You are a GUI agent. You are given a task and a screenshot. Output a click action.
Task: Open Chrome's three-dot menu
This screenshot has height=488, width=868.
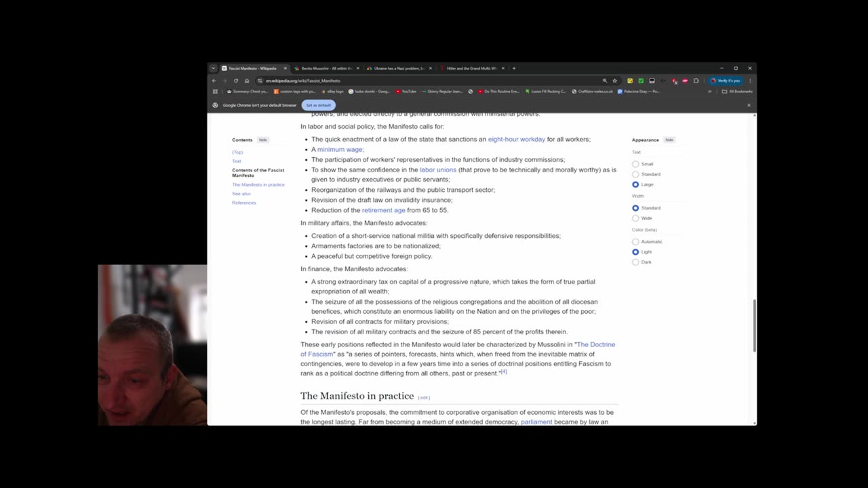[750, 81]
